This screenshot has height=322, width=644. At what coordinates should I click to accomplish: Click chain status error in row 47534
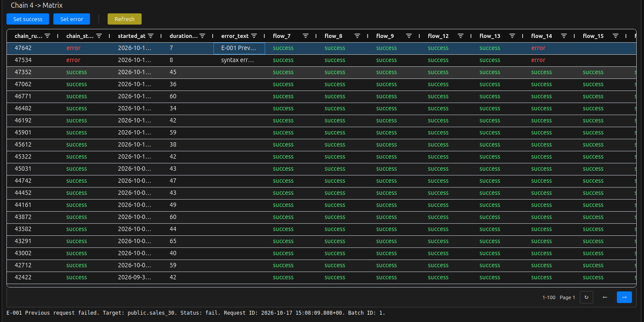pyautogui.click(x=84, y=60)
